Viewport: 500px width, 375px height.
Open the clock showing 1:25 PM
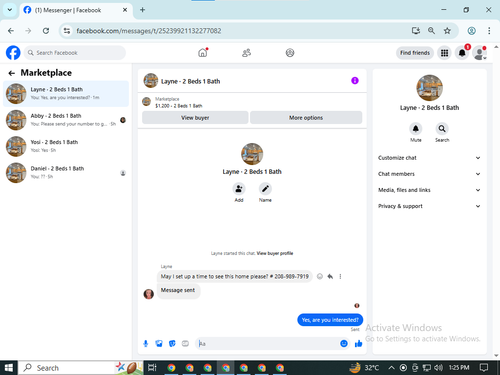point(459,368)
